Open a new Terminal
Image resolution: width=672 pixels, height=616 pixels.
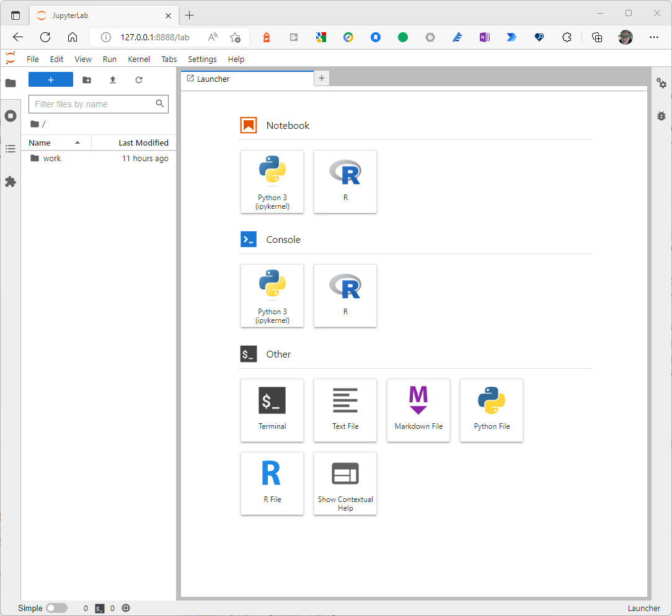[x=272, y=410]
